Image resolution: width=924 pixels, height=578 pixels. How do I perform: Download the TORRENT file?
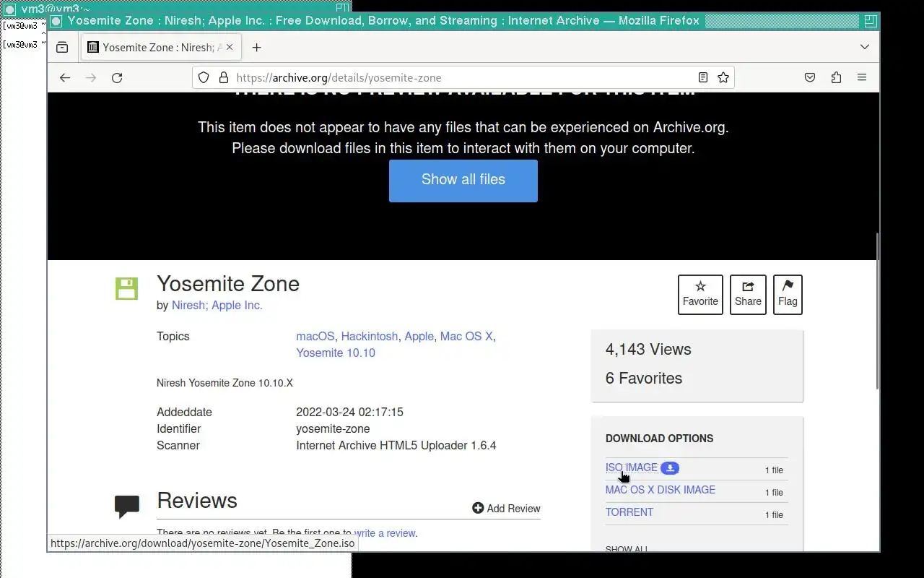(x=629, y=512)
